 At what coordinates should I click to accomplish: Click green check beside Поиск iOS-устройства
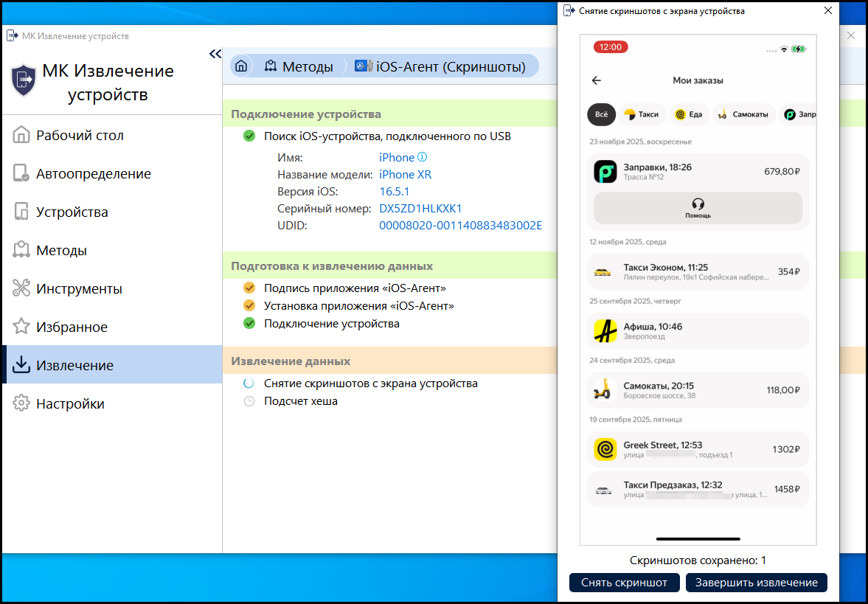coord(249,136)
